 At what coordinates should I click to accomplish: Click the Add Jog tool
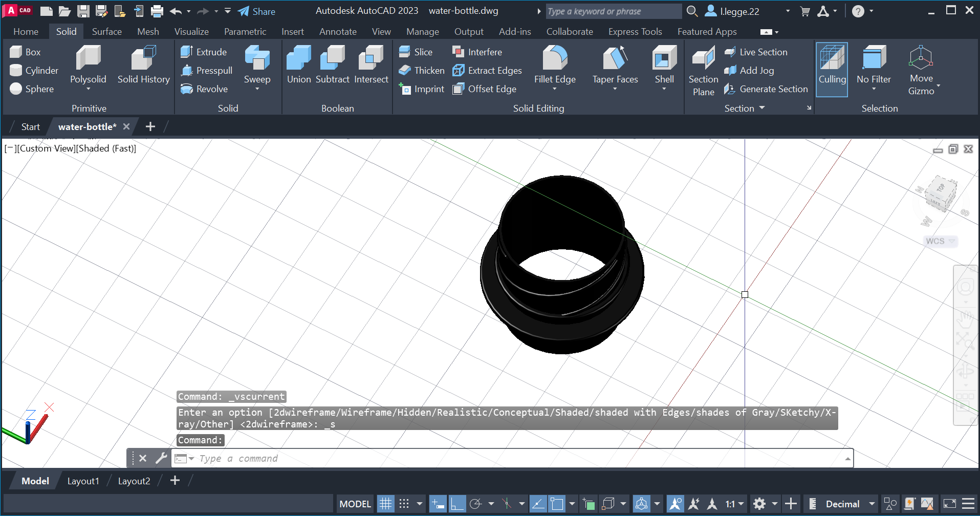(749, 70)
